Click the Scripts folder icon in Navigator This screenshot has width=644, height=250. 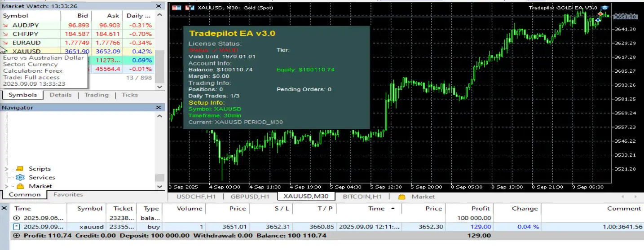[20, 169]
